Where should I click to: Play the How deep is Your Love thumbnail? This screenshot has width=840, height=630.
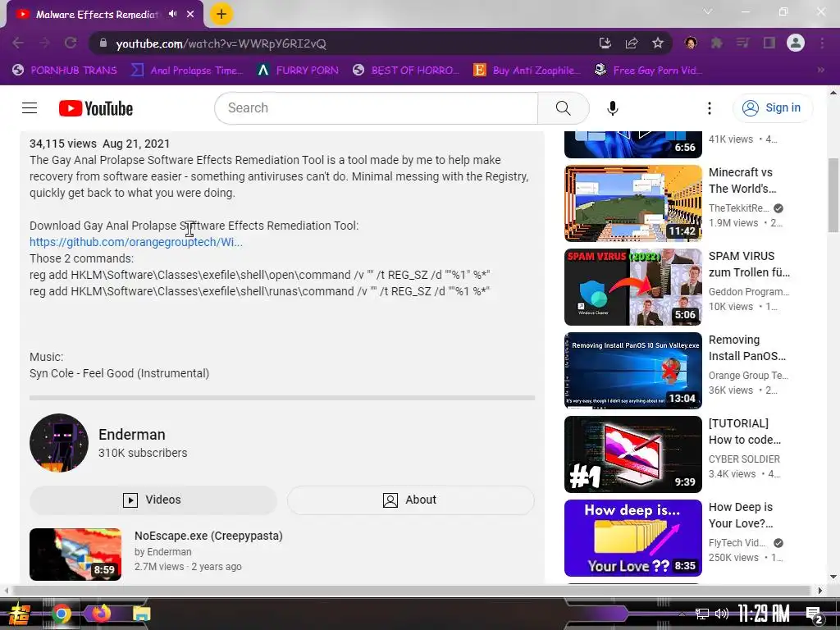[633, 538]
